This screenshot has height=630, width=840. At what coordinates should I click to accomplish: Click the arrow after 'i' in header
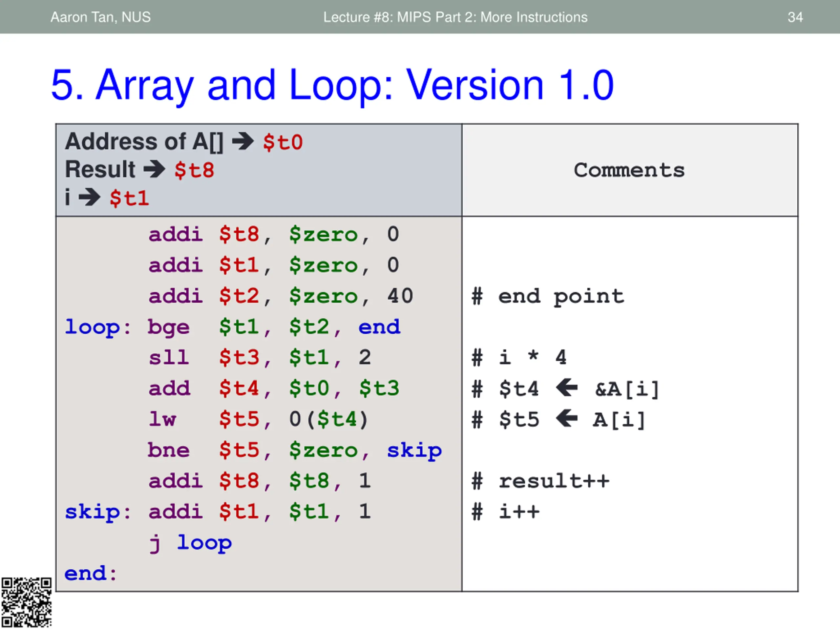pos(90,197)
